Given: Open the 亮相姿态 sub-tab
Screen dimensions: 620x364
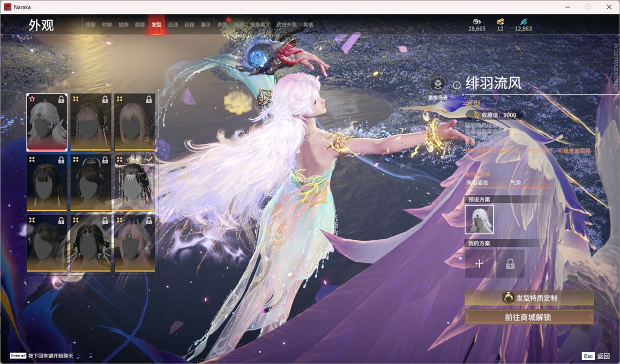Looking at the screenshot, I should [477, 183].
